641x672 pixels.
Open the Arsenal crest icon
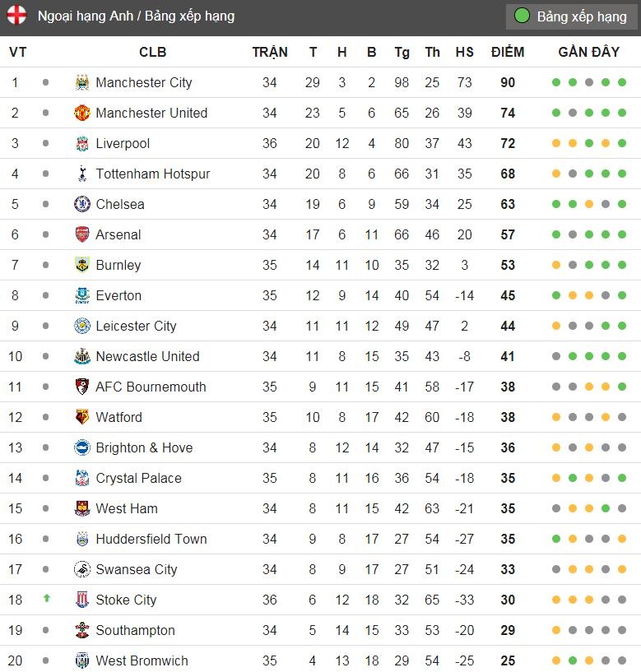click(x=81, y=234)
